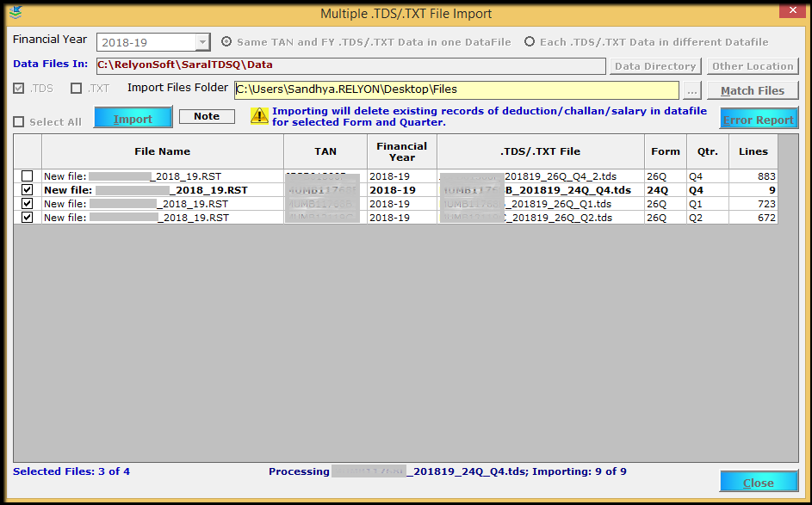Click the Data Directory button
The image size is (812, 505).
[655, 66]
